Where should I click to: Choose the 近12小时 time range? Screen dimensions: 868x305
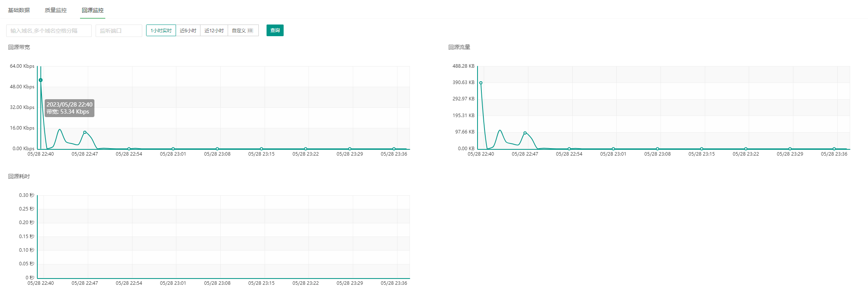click(x=214, y=30)
